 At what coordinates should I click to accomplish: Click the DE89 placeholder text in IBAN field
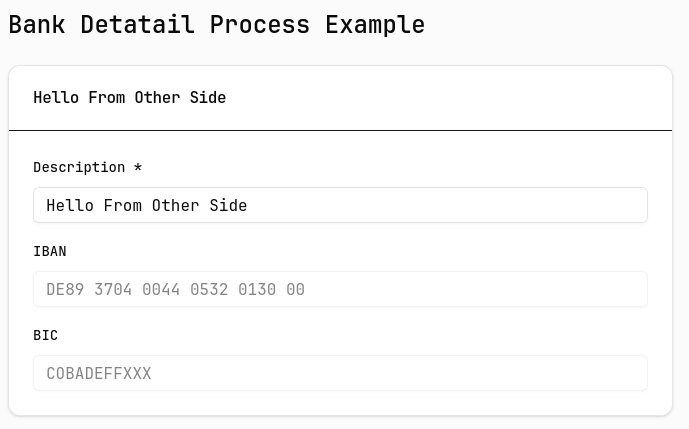pos(65,290)
